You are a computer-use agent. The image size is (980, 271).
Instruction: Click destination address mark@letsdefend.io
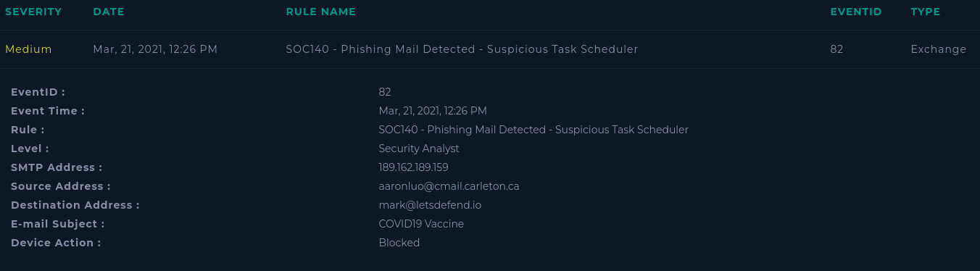coord(430,205)
